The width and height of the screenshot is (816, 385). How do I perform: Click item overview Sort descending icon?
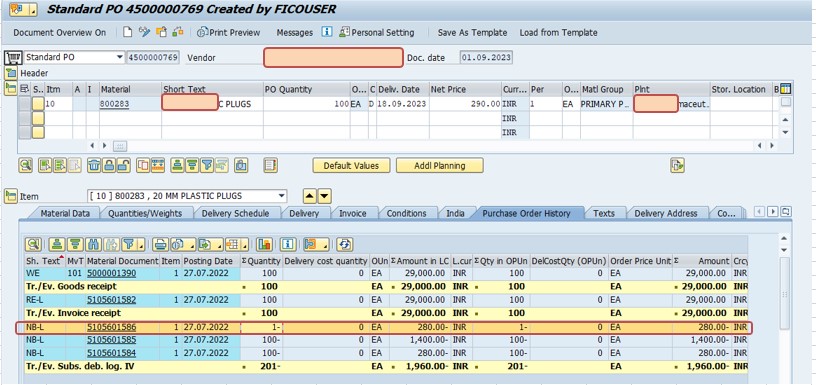[x=193, y=165]
